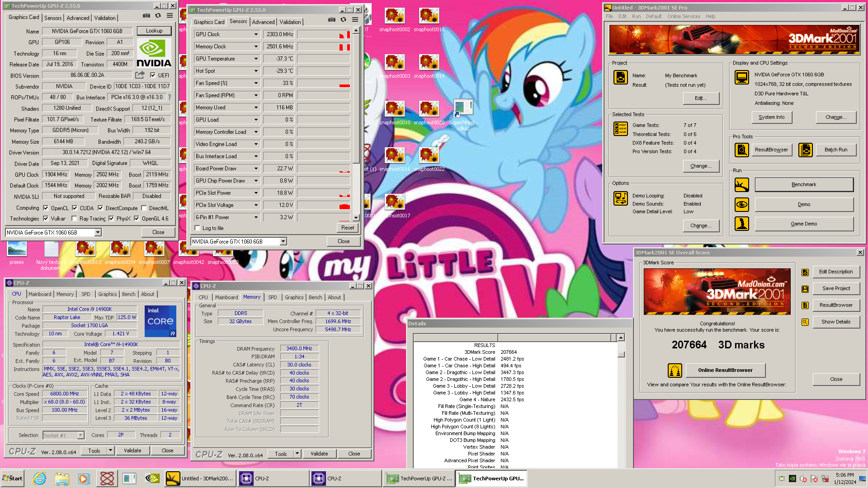Click the Selected Tests checklist icon
The image size is (868, 488).
(x=621, y=129)
